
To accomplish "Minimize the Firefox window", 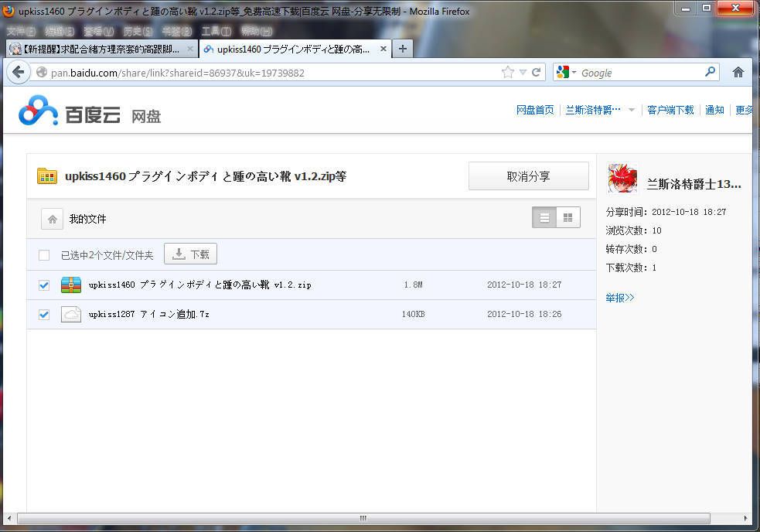I will pyautogui.click(x=685, y=8).
